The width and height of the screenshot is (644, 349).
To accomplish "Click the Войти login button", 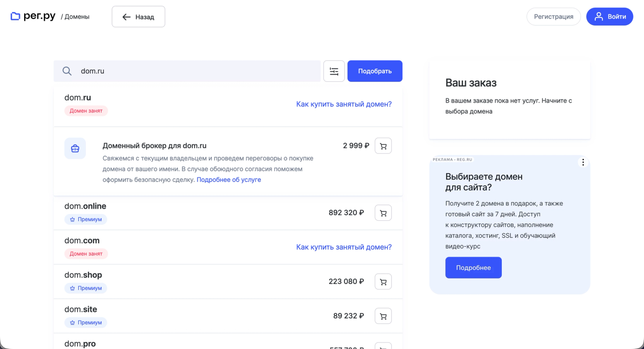I will point(610,17).
